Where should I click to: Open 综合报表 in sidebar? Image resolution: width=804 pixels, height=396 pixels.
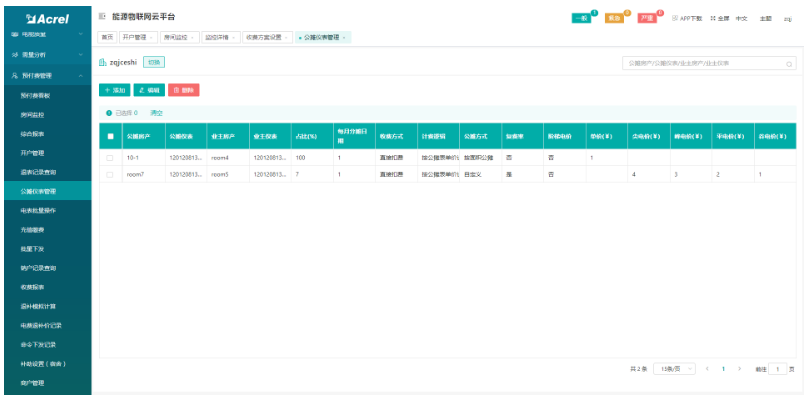tap(48, 134)
